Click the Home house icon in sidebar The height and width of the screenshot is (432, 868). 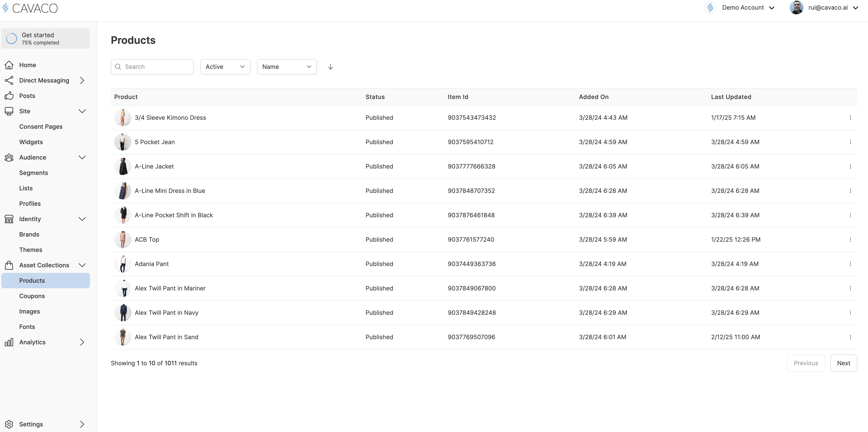[x=9, y=65]
